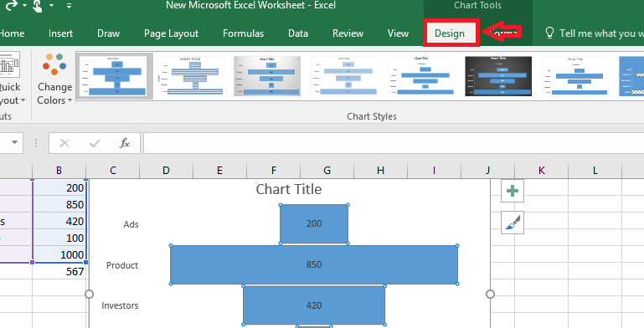644x328 pixels.
Task: Click the cell containing 200 in column B
Action: pyautogui.click(x=59, y=187)
